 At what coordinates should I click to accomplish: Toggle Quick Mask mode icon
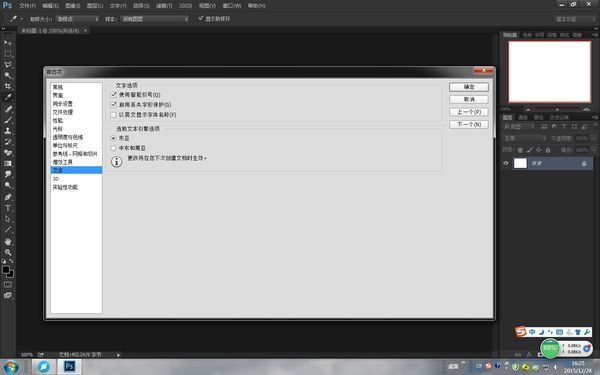click(8, 284)
